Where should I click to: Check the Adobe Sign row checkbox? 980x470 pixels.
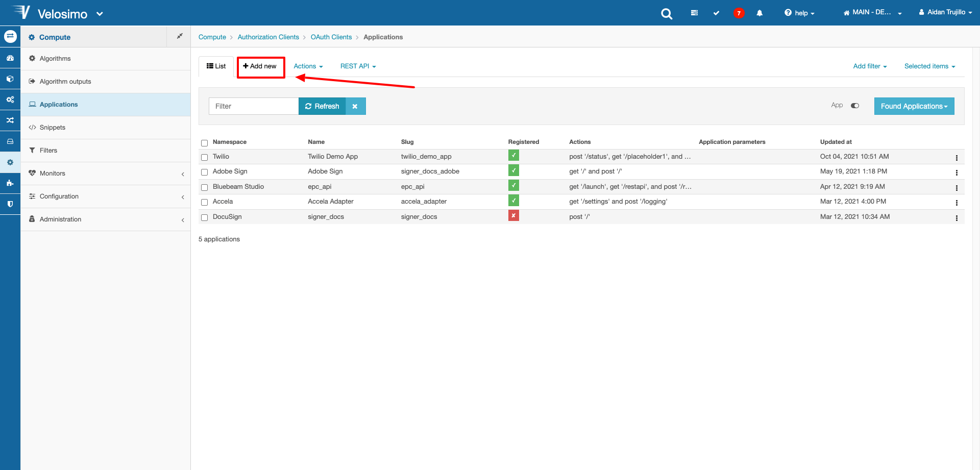click(204, 172)
